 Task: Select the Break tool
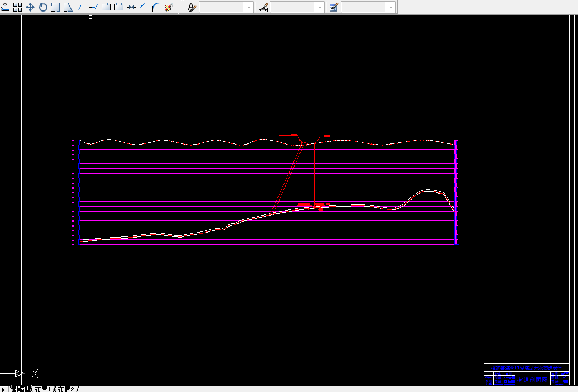point(119,7)
